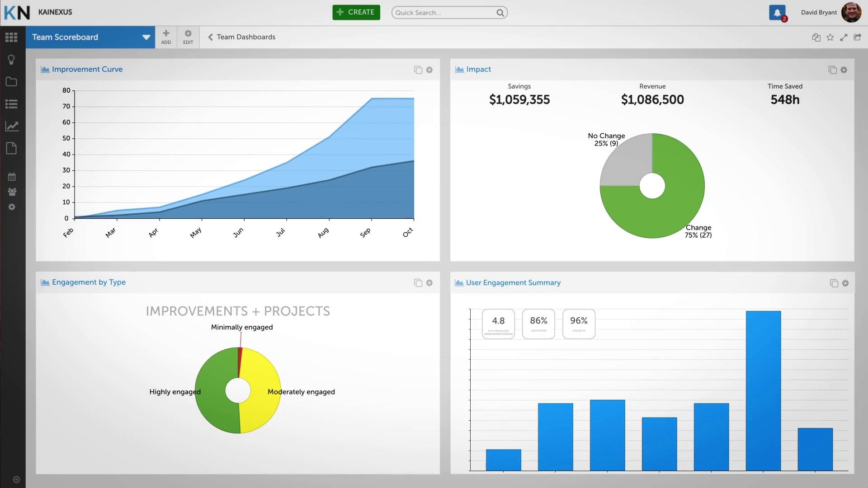Screen dimensions: 868x488
Task: Go back using Team Dashboards chevron
Action: [210, 37]
